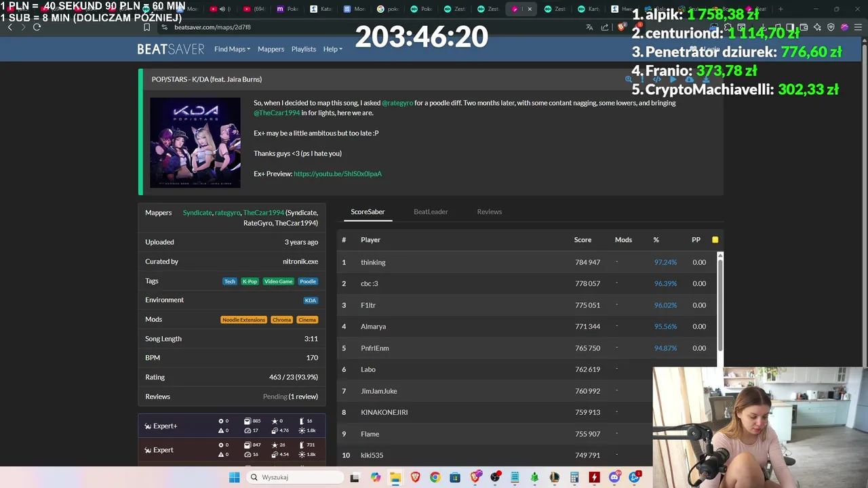Click the share page icon
This screenshot has height=488, width=868.
[x=605, y=27]
